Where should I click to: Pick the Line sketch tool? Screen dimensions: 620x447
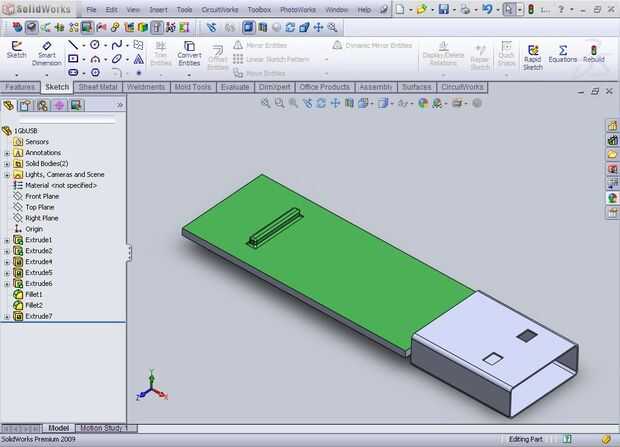[x=73, y=45]
